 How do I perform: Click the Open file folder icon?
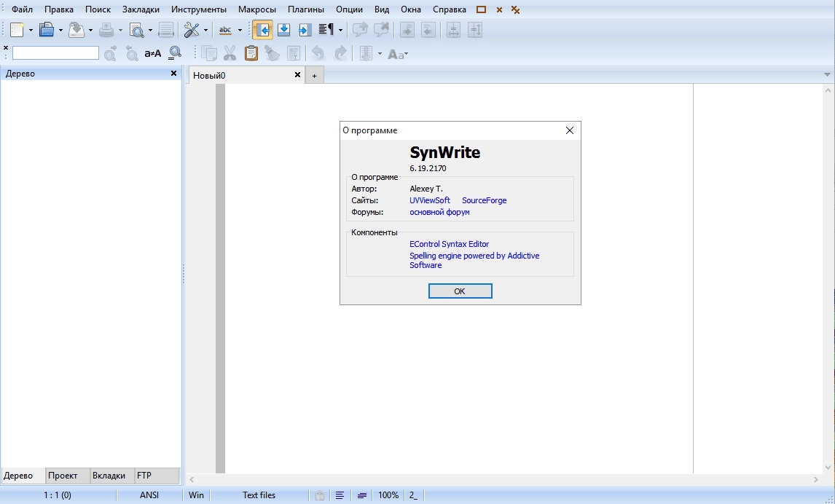(47, 30)
